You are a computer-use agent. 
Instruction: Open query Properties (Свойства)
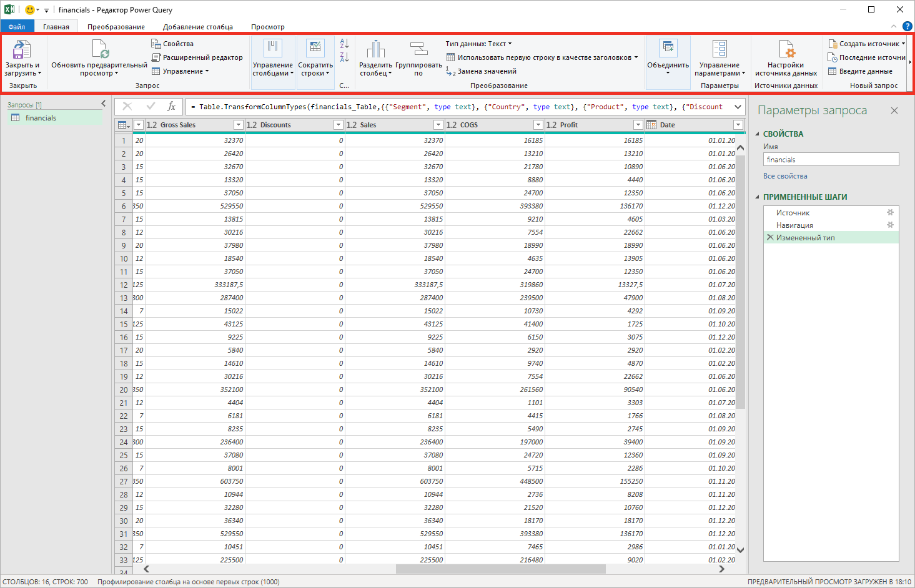tap(172, 44)
